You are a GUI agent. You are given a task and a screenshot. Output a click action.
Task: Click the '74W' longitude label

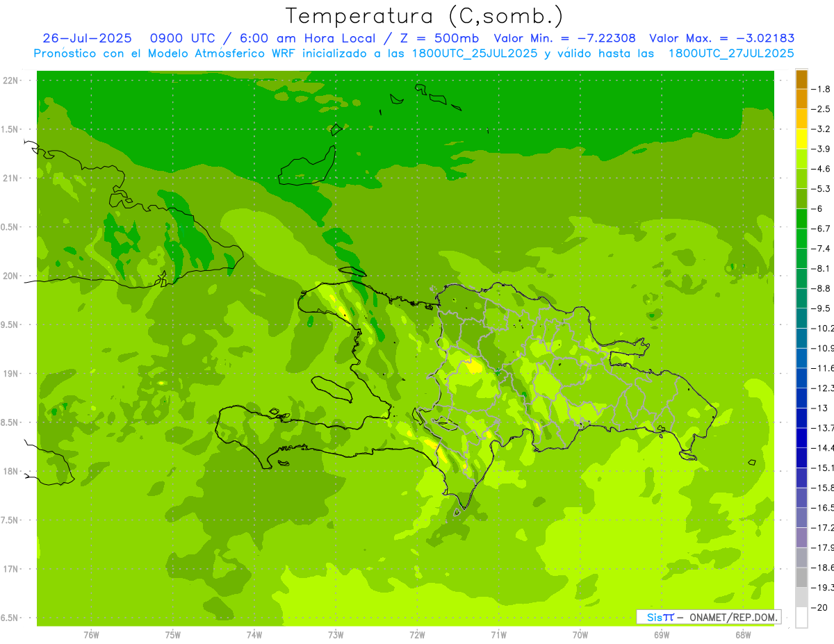click(x=254, y=634)
